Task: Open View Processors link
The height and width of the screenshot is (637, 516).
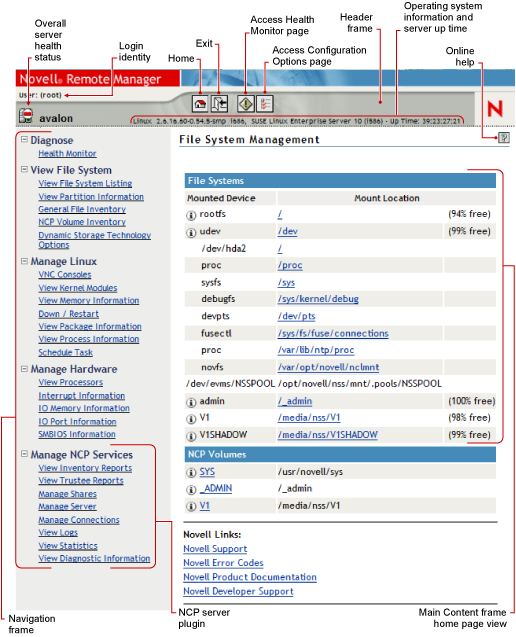Action: (x=71, y=382)
